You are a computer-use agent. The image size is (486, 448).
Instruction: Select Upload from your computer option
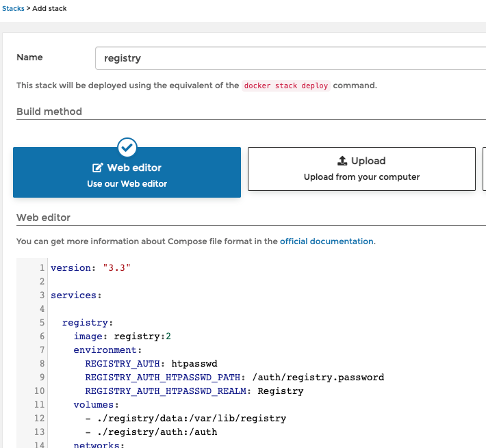[x=361, y=169]
